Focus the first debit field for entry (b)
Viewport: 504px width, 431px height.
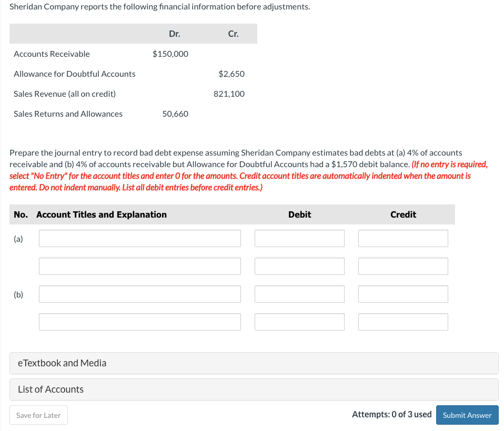(299, 294)
